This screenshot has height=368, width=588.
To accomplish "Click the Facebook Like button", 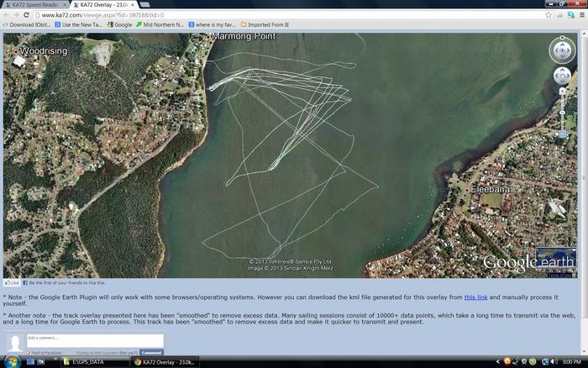I will click(12, 283).
